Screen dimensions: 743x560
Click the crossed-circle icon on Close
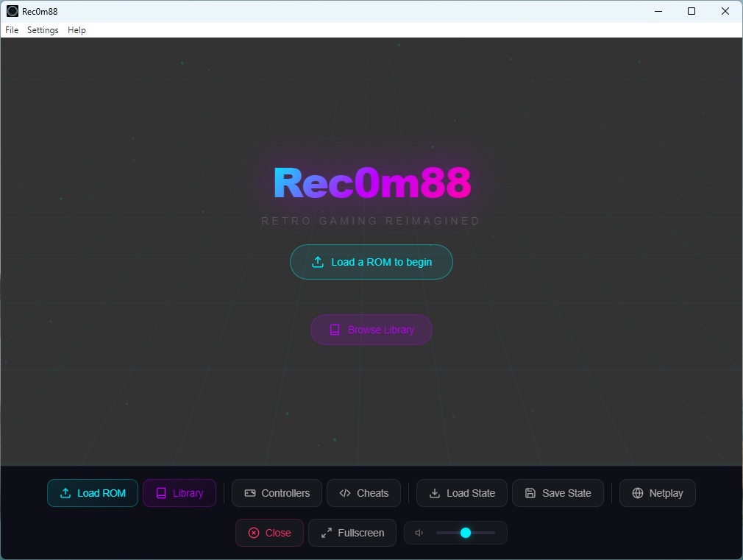coord(253,532)
